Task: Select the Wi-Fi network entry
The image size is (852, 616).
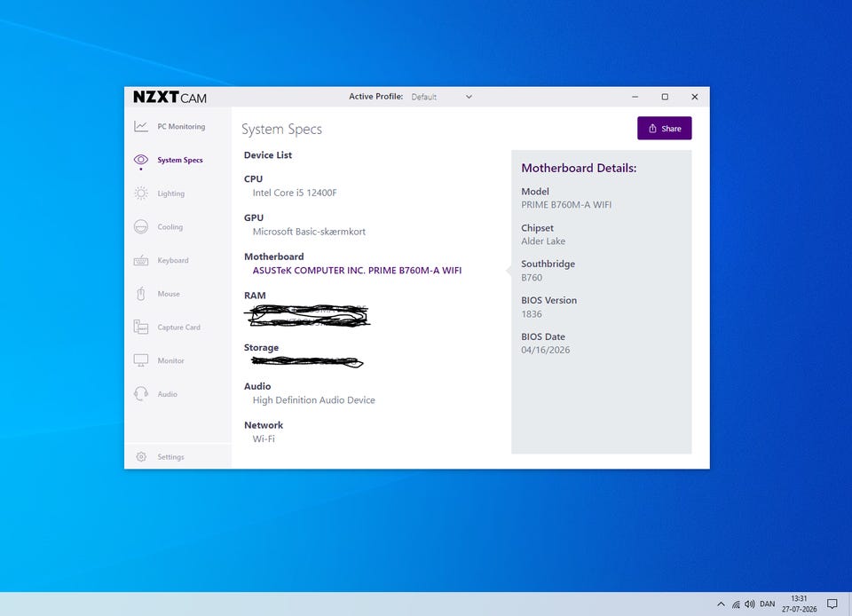Action: [264, 438]
